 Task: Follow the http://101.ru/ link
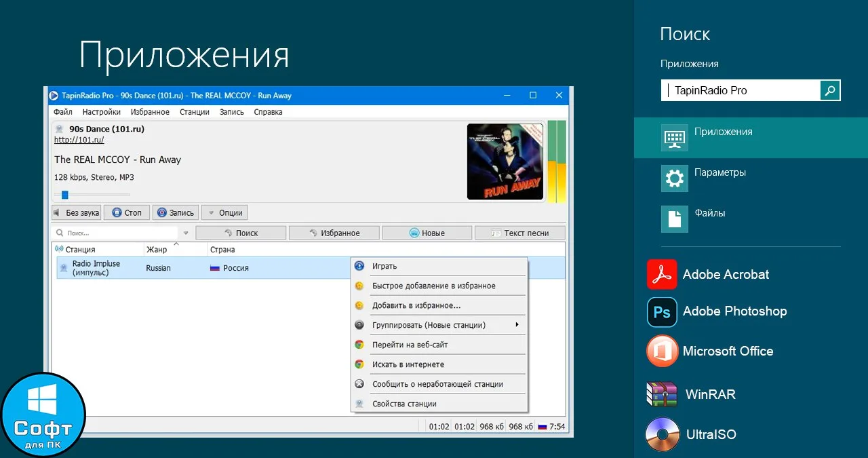pos(79,140)
